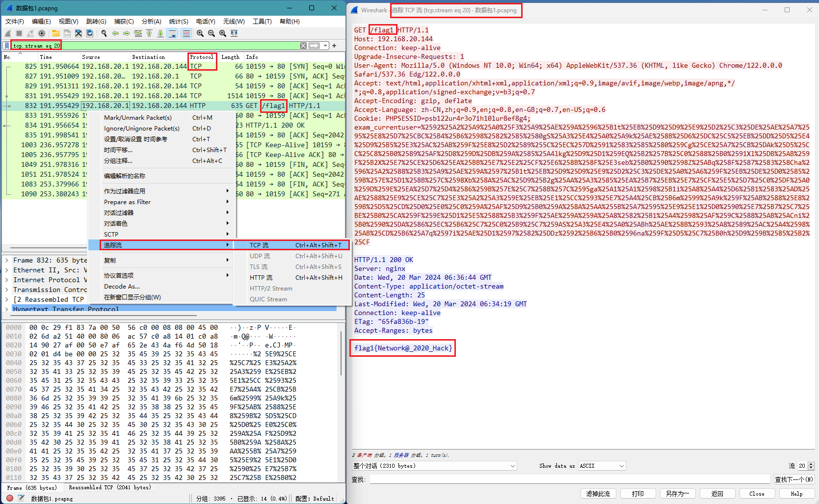Go back with the left green arrow
The image size is (819, 504).
pos(115,33)
